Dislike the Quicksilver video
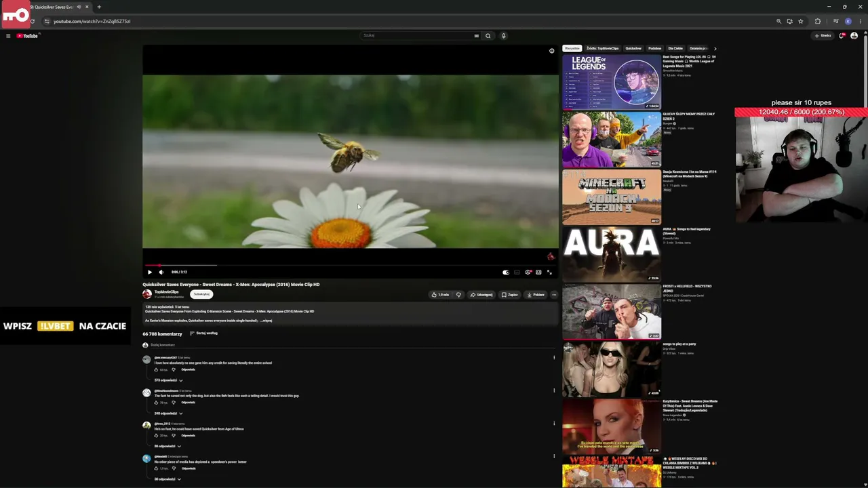The height and width of the screenshot is (488, 868). click(x=458, y=295)
